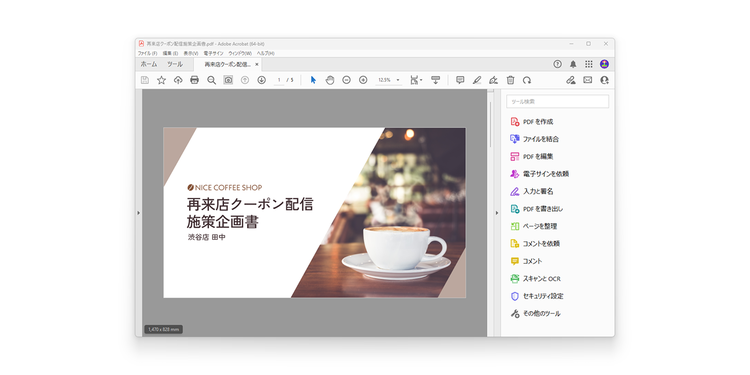
Task: Print the document with the printer icon
Action: click(194, 80)
